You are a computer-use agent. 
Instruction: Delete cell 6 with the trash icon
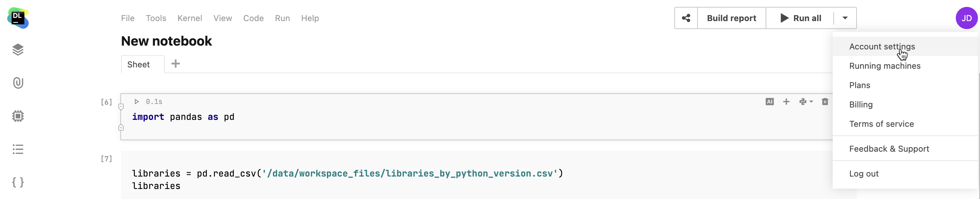(824, 102)
